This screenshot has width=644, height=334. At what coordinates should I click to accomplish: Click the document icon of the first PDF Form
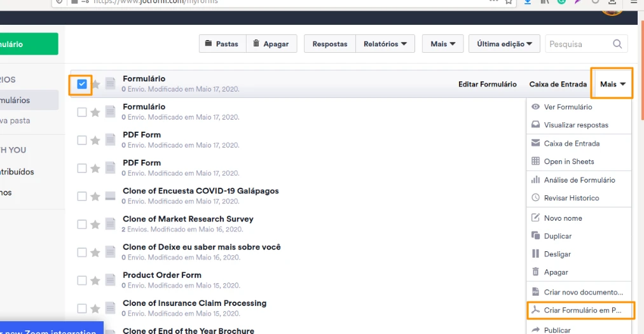click(x=111, y=140)
